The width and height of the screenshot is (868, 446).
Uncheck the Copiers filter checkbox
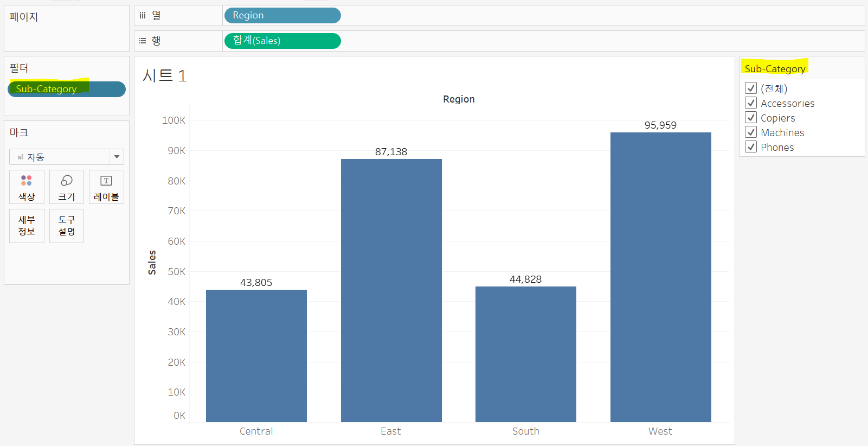coord(751,117)
